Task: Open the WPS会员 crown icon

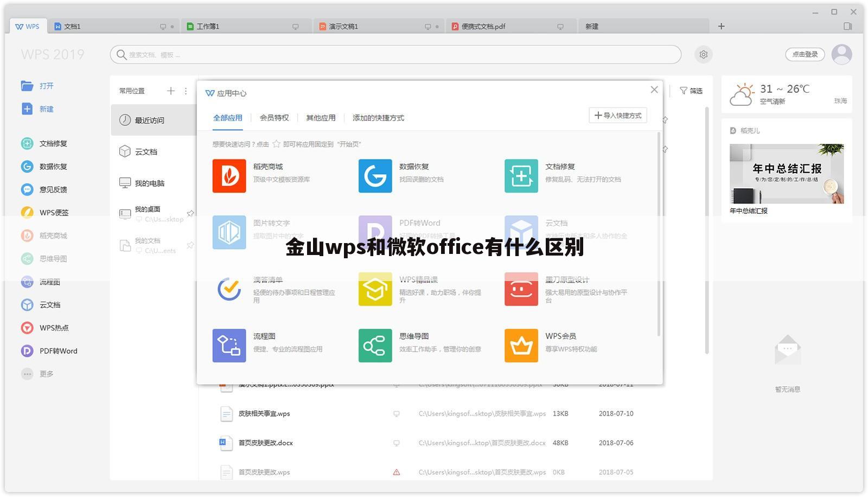Action: pos(521,346)
